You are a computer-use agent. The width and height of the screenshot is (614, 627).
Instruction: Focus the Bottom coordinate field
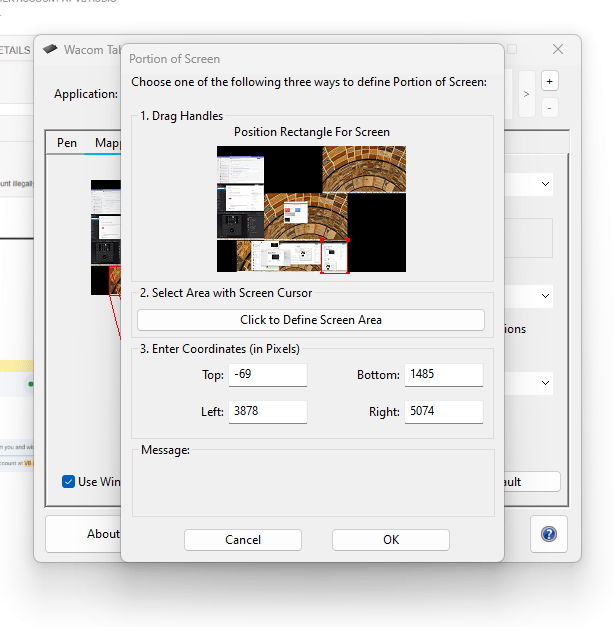coord(444,375)
